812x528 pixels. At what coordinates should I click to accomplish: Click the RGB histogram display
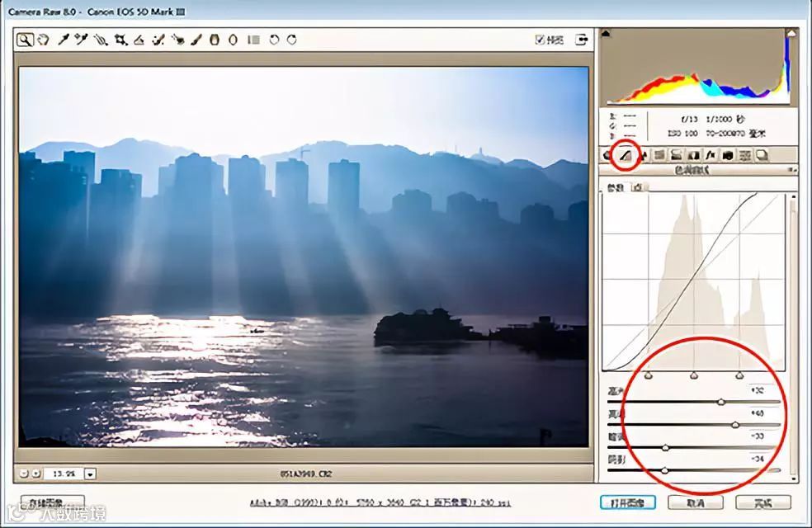(698, 68)
